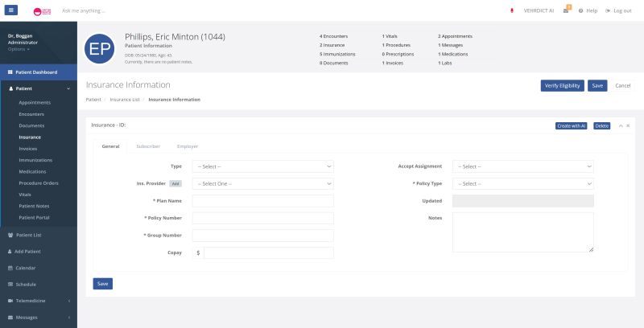
Task: Click into the Plan Name field
Action: pyautogui.click(x=262, y=201)
